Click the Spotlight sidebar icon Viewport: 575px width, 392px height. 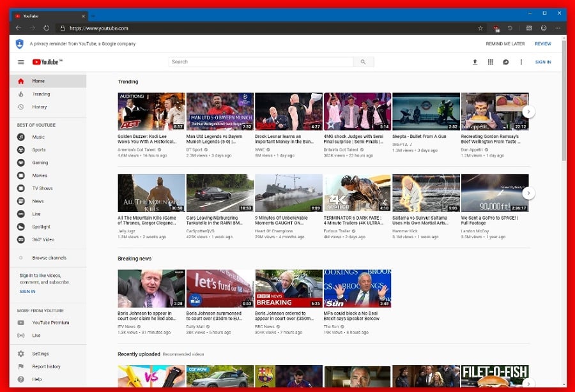21,227
